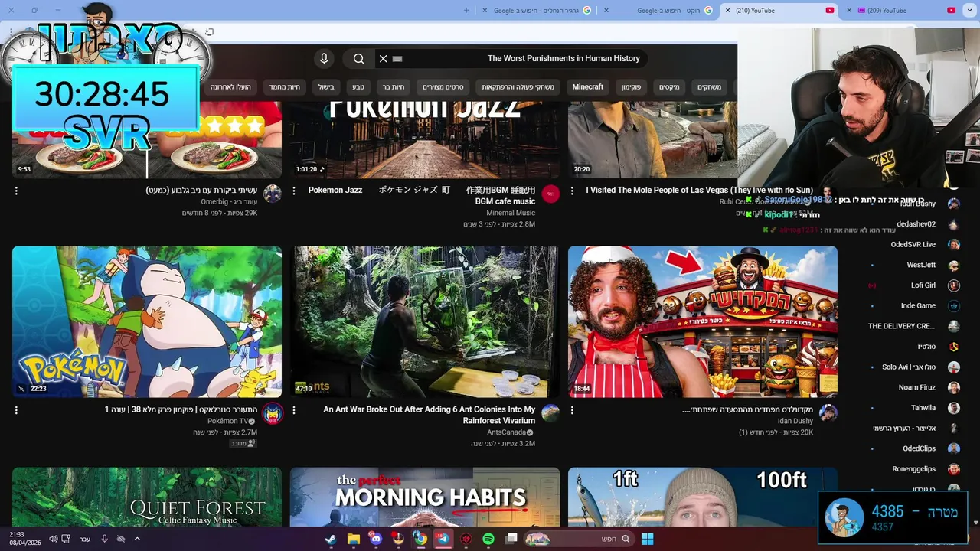The width and height of the screenshot is (980, 551).
Task: Open Telegram from the taskbar
Action: (443, 539)
